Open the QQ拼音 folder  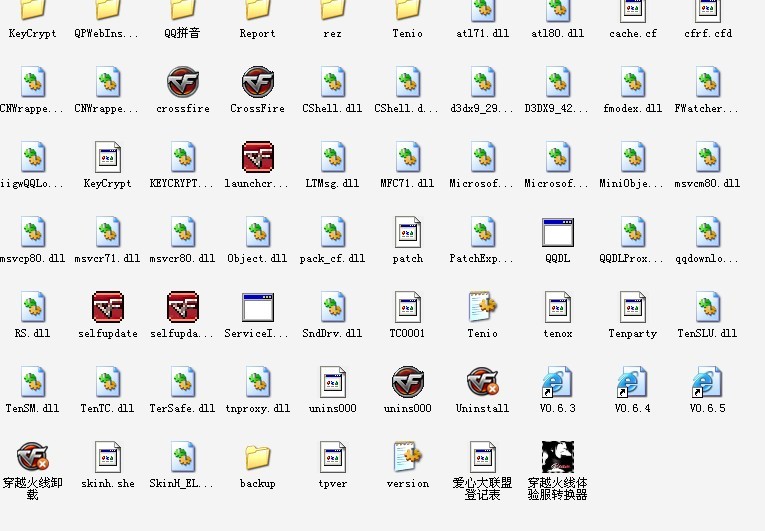pyautogui.click(x=182, y=10)
